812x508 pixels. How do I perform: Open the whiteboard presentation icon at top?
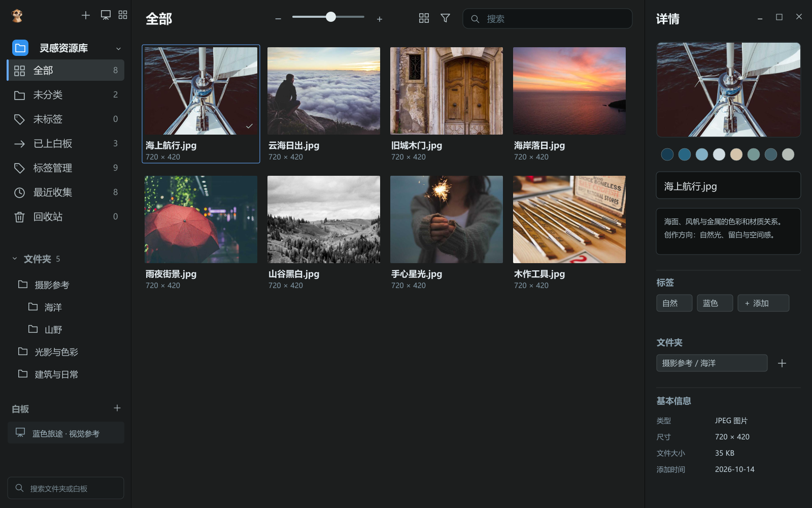(106, 15)
